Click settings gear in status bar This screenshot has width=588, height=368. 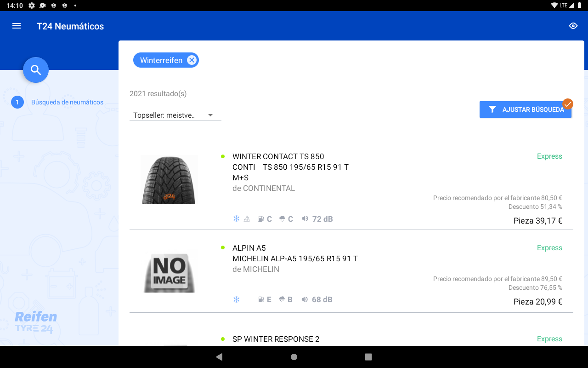[x=32, y=6]
